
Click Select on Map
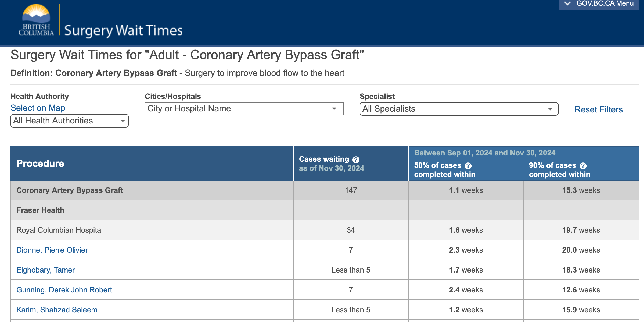coord(38,108)
